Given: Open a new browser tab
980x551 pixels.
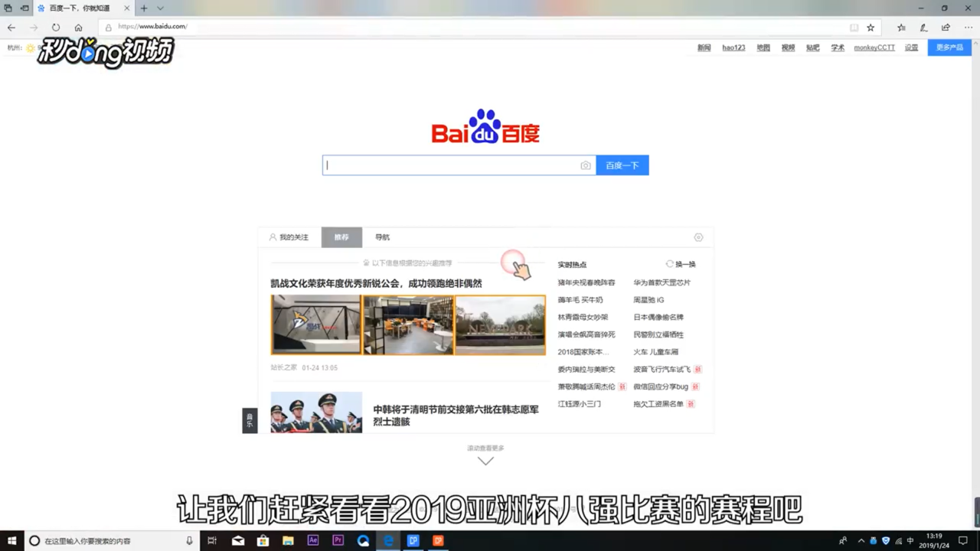Looking at the screenshot, I should [x=143, y=8].
